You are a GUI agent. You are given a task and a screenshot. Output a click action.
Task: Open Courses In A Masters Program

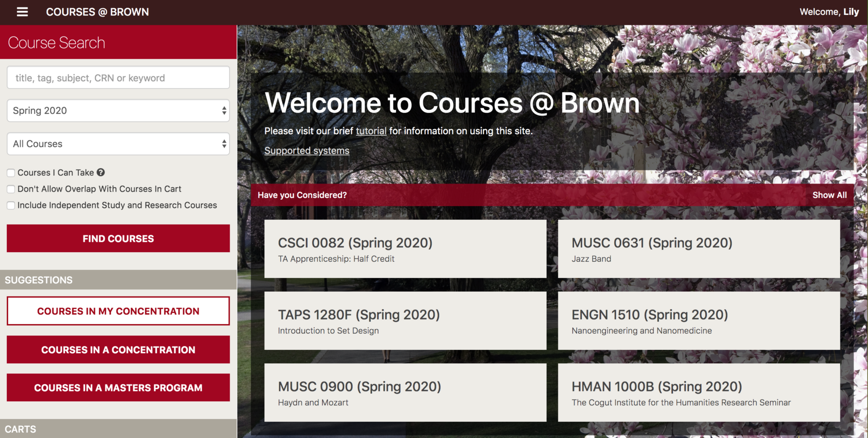click(118, 387)
